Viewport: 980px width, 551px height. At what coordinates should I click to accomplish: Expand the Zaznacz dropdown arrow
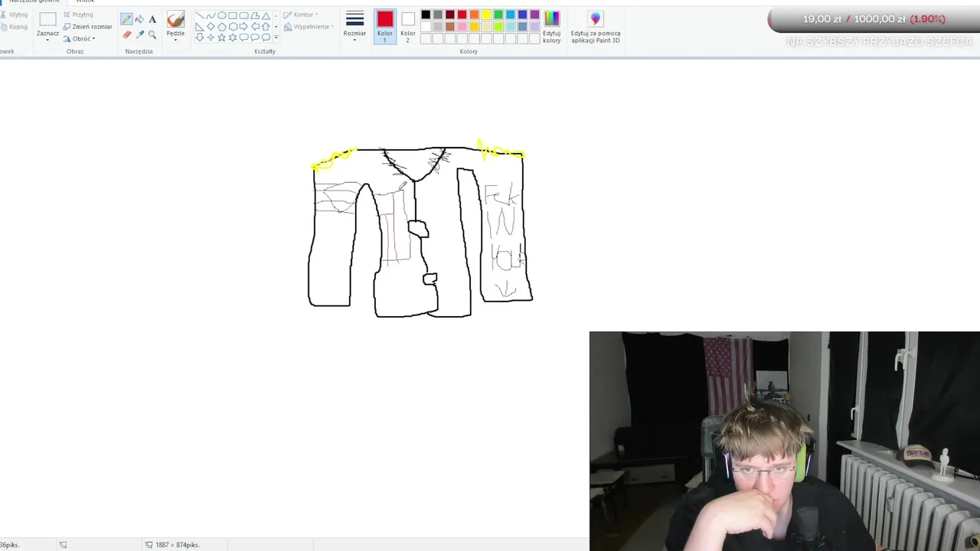[x=47, y=40]
